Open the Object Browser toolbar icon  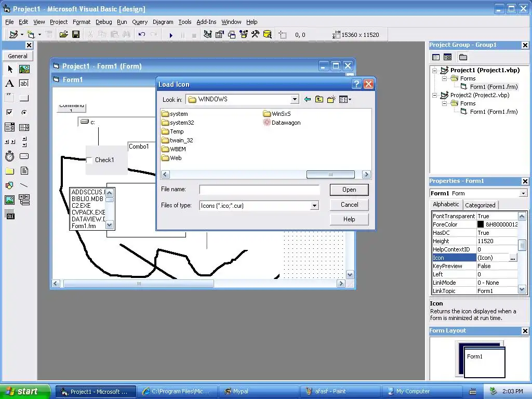click(244, 34)
